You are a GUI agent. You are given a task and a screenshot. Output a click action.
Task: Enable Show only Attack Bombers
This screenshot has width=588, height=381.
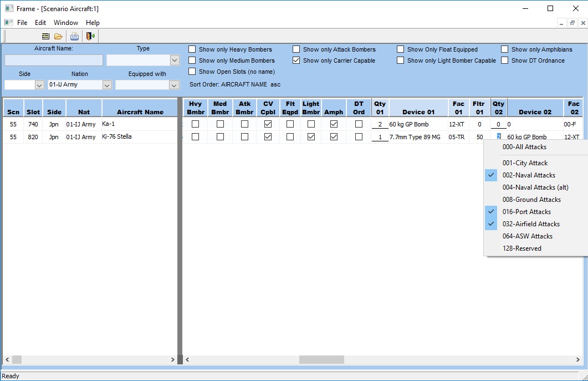[x=296, y=49]
